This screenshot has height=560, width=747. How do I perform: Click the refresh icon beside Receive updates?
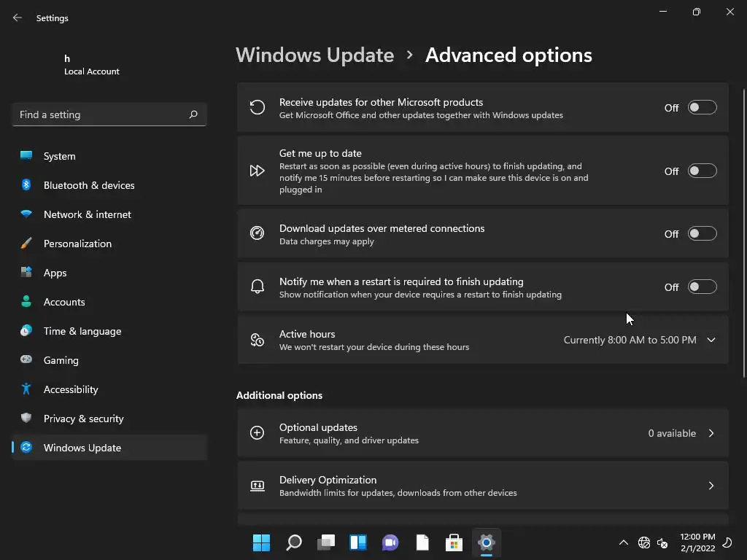click(258, 108)
